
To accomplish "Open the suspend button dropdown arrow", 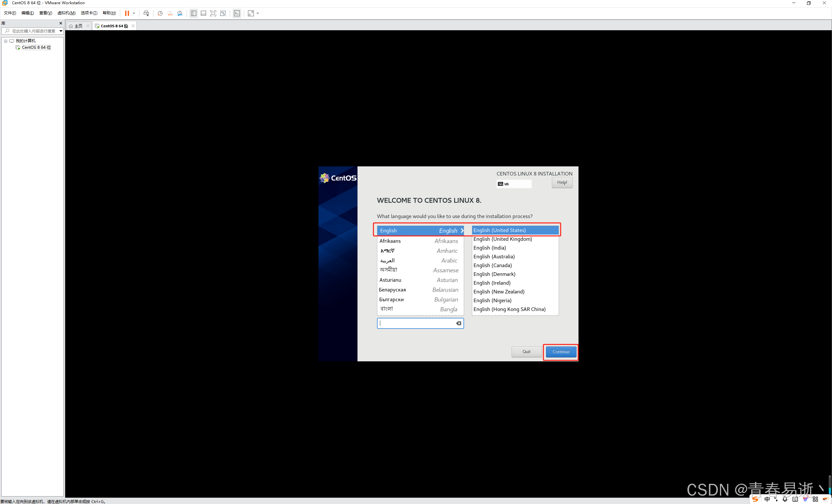I will (134, 14).
